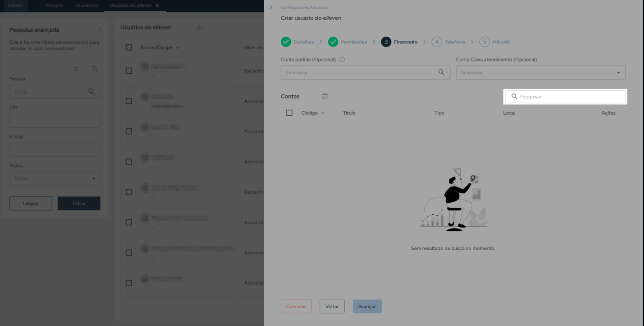Switch to the Widgets tab
The width and height of the screenshot is (644, 326).
coord(54,6)
